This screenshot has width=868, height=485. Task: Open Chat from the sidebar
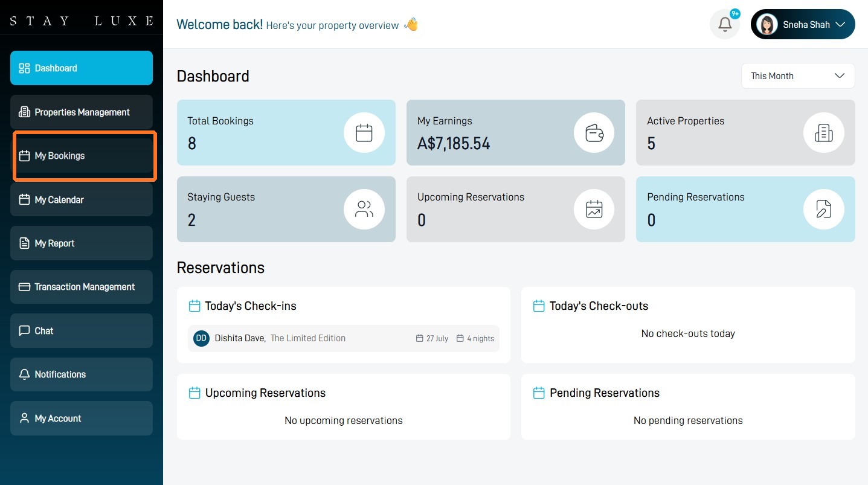[x=82, y=331]
